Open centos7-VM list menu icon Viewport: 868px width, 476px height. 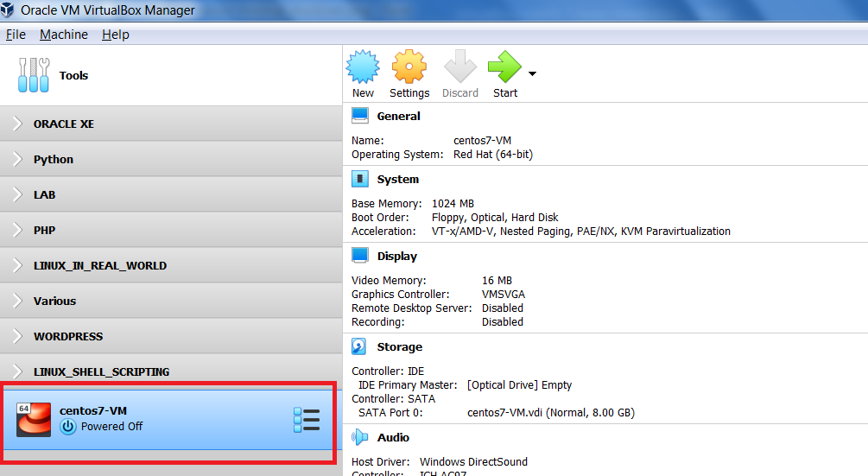307,421
